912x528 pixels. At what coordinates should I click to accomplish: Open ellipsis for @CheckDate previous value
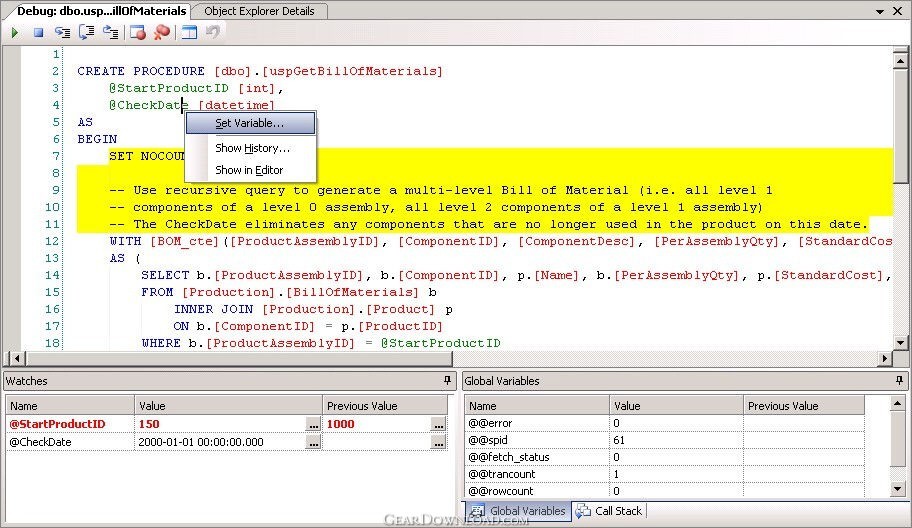pyautogui.click(x=439, y=443)
